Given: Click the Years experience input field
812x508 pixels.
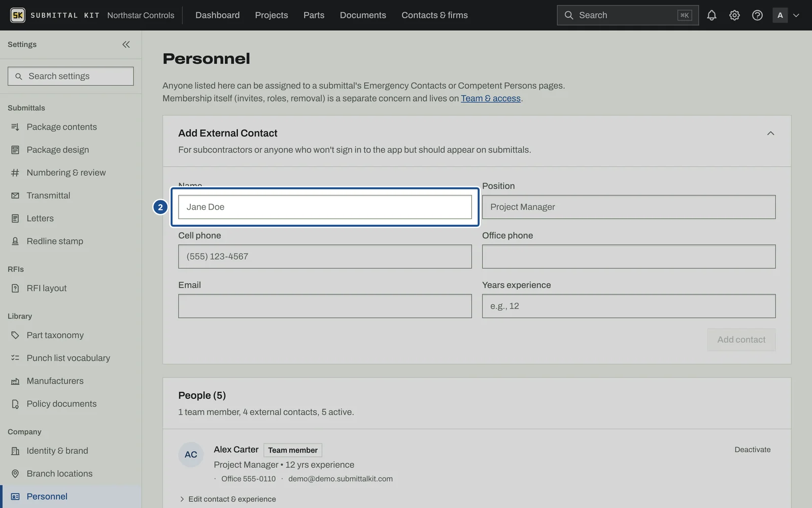Looking at the screenshot, I should (628, 306).
